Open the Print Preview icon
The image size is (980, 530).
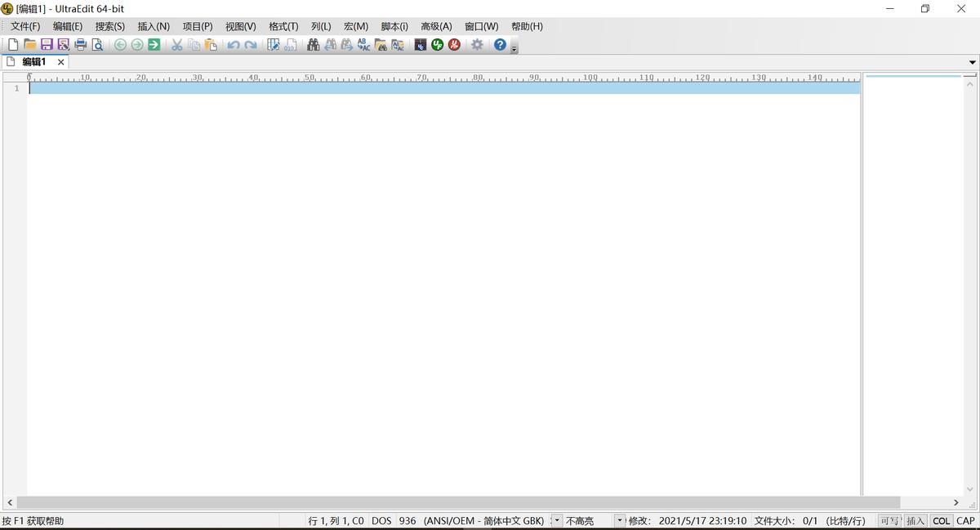[97, 45]
